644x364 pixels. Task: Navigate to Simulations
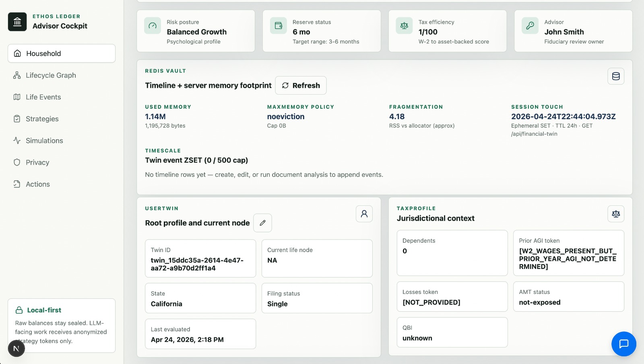[44, 141]
